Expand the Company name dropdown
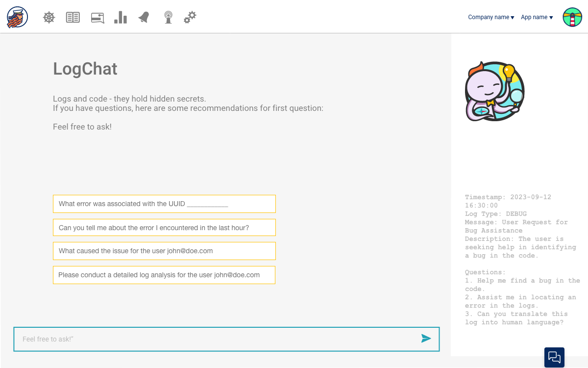 click(490, 17)
